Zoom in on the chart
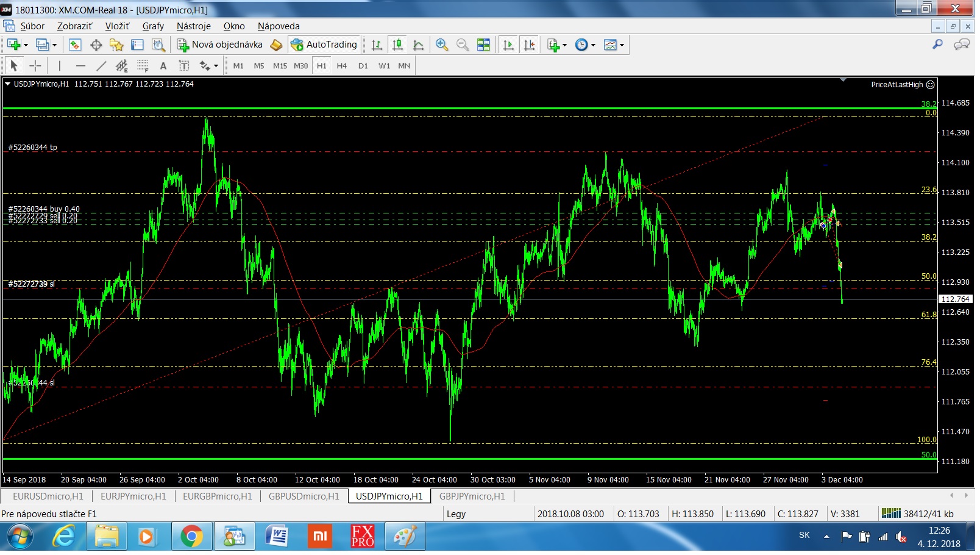Image resolution: width=980 pixels, height=555 pixels. 442,45
